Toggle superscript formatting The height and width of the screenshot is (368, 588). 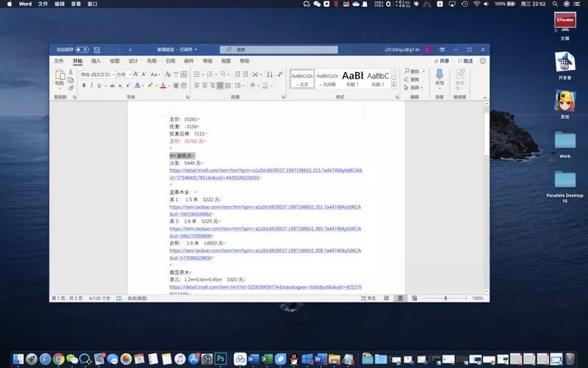128,85
